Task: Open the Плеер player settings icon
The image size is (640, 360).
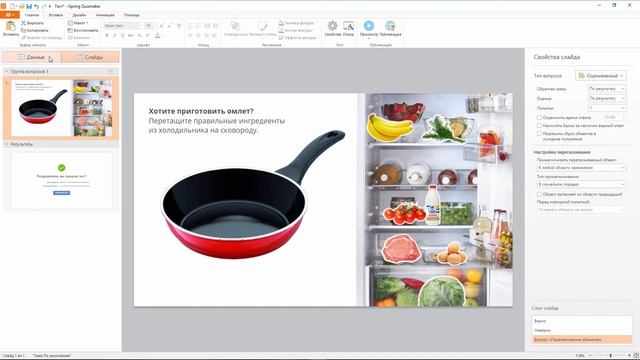Action: 348,27
